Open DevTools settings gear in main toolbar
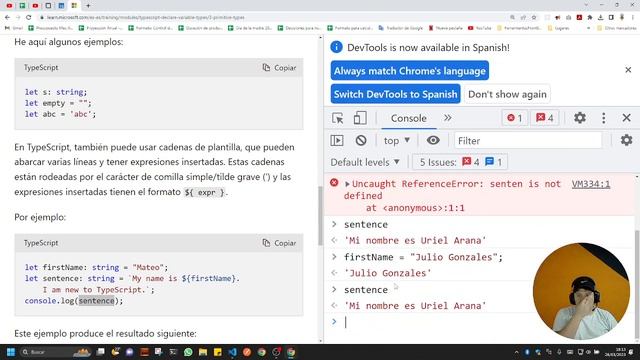The image size is (640, 360). 580,118
